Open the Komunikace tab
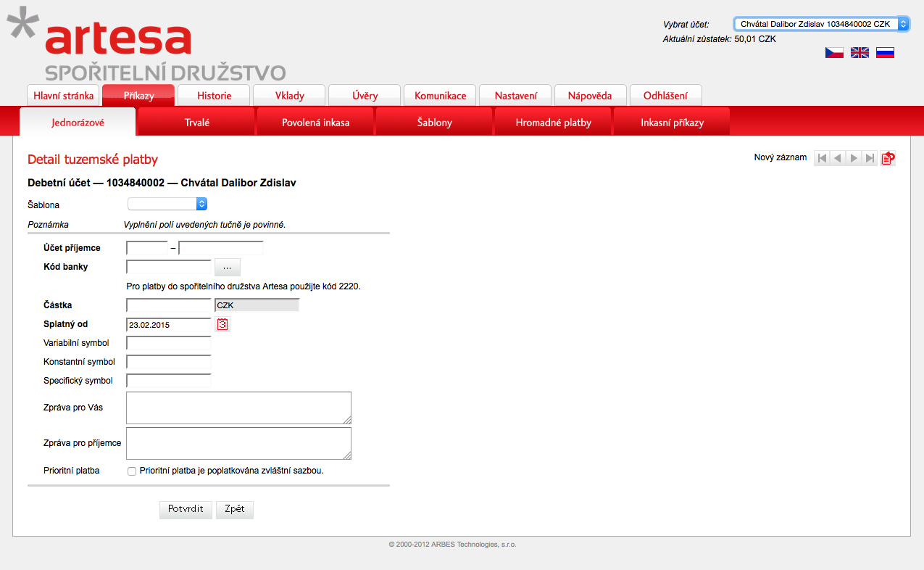The image size is (924, 570). (x=440, y=96)
